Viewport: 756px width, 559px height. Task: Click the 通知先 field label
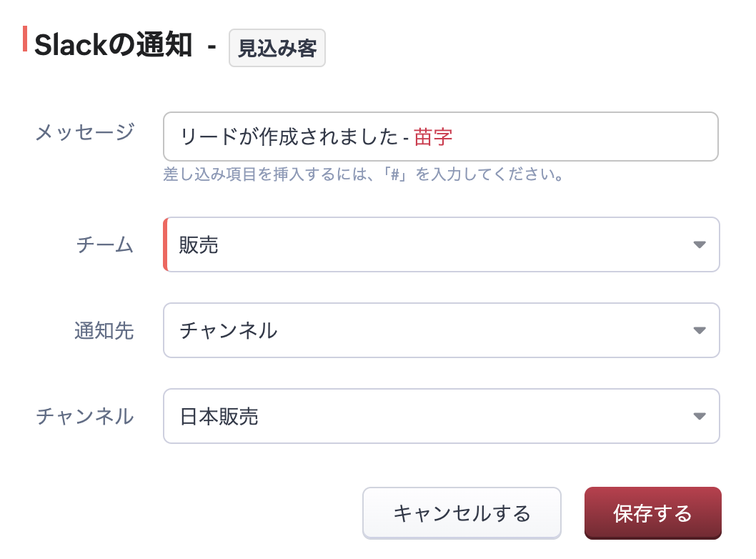[x=104, y=330]
